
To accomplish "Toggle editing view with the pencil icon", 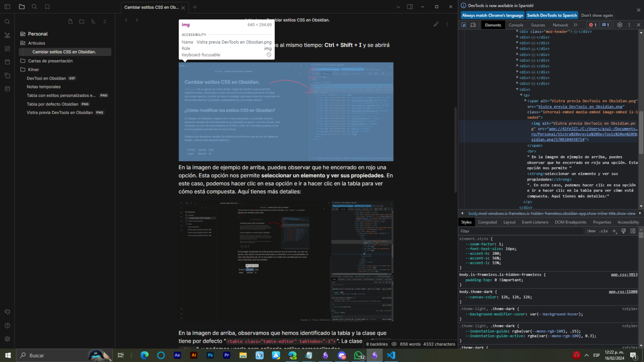I will click(x=436, y=24).
